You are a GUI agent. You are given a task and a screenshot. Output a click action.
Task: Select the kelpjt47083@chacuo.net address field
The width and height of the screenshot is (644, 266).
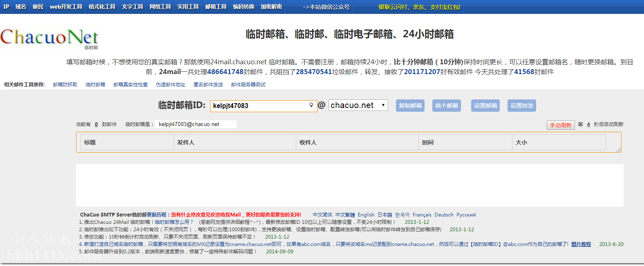point(196,124)
